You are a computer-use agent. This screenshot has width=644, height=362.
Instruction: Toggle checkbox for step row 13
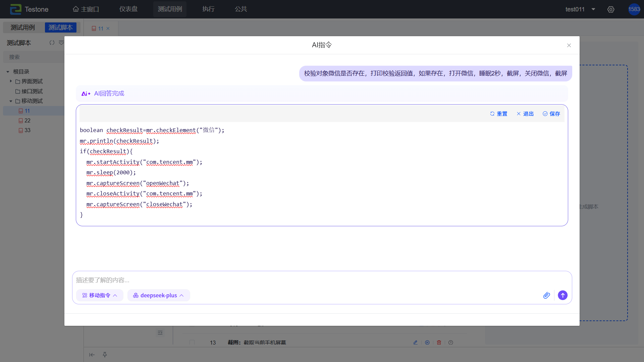pyautogui.click(x=192, y=342)
